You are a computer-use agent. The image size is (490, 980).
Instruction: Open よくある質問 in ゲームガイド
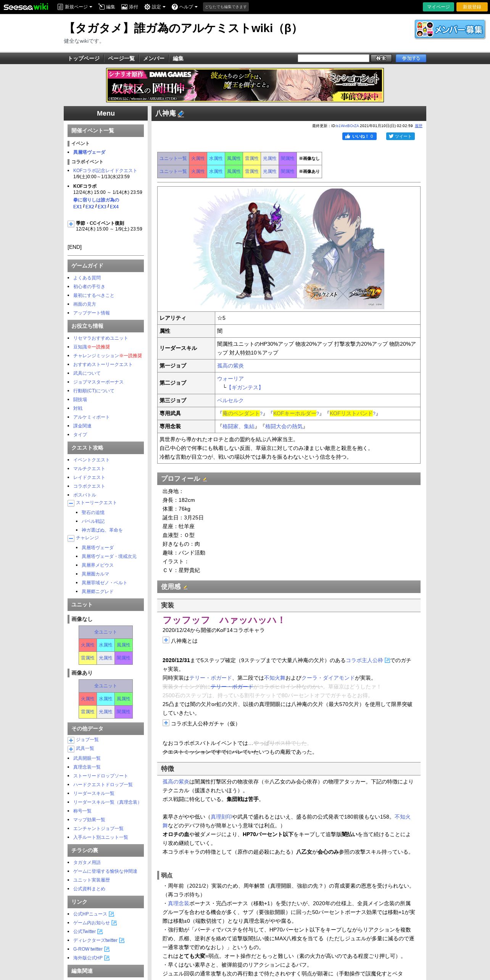[x=87, y=278]
